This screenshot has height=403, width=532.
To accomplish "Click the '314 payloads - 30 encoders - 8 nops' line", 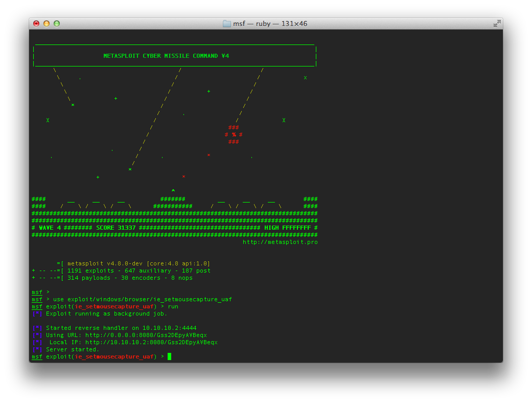I will tap(130, 278).
